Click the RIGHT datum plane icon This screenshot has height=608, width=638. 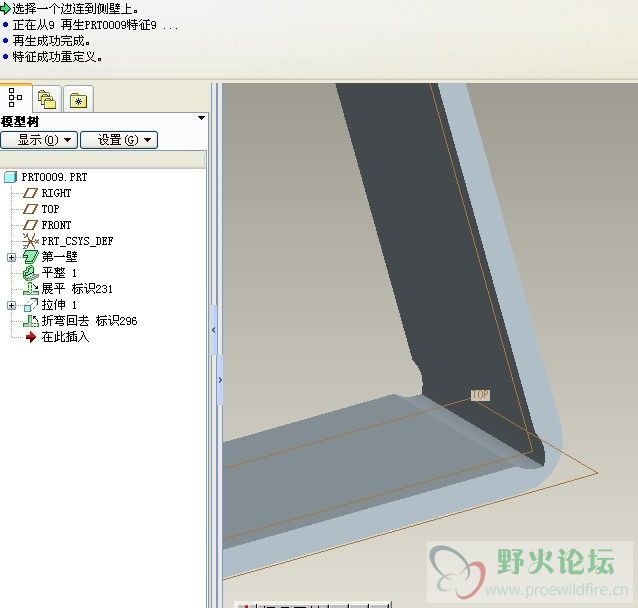pyautogui.click(x=31, y=193)
